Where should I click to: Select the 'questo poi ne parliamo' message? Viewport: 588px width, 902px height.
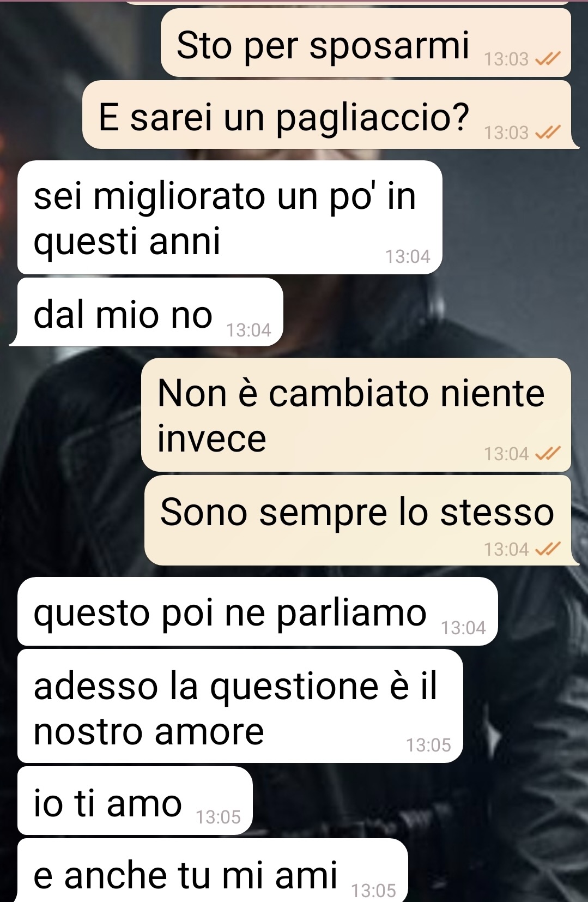257,611
